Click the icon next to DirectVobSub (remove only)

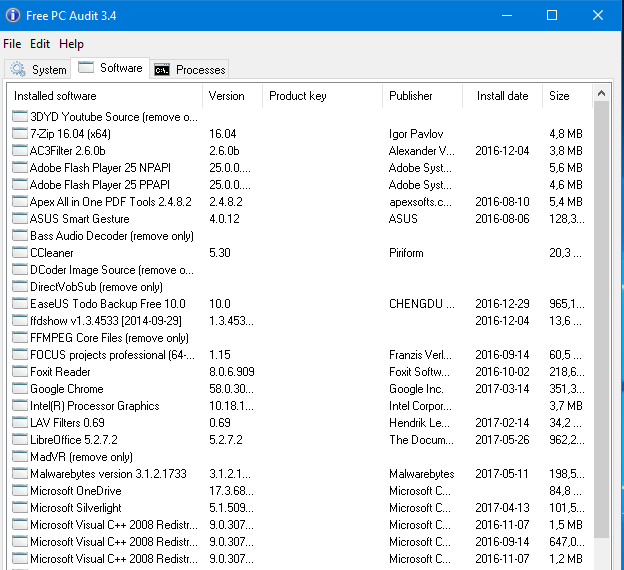[20, 286]
